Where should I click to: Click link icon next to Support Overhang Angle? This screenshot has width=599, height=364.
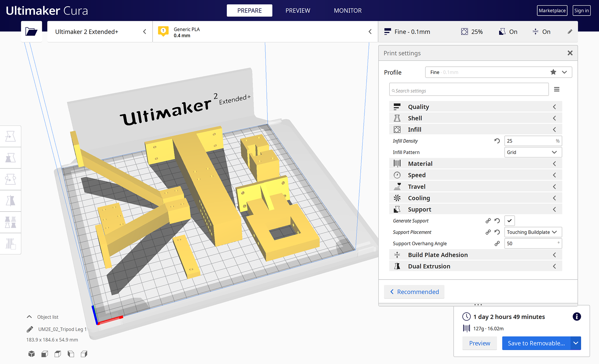click(497, 243)
